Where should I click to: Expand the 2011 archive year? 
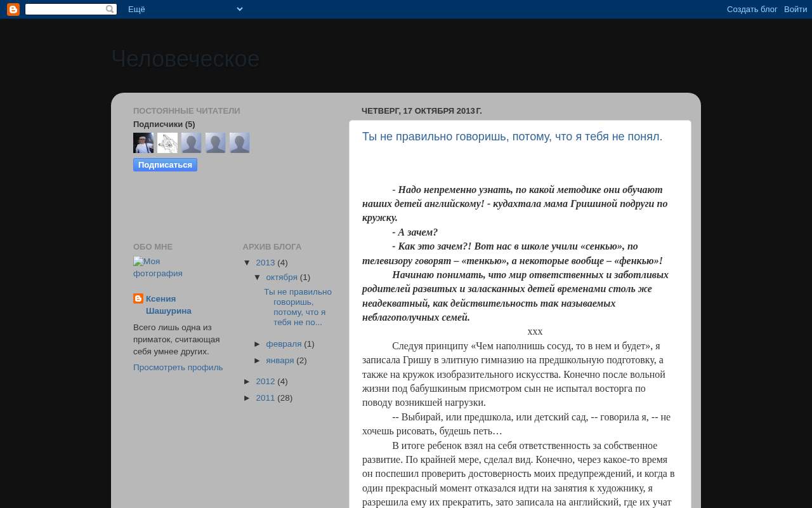click(247, 398)
